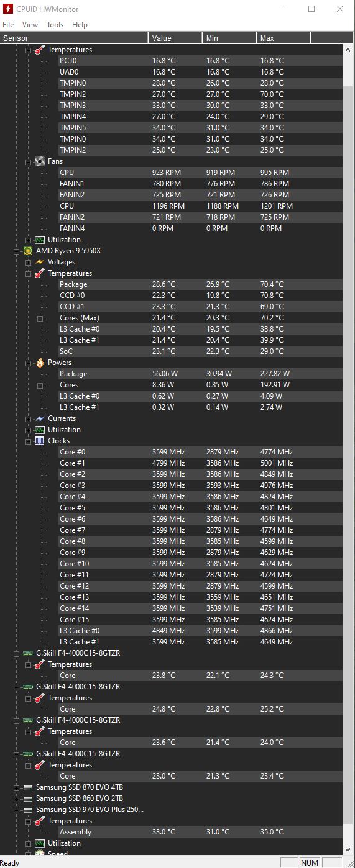
Task: Open the Help menu
Action: [80, 25]
